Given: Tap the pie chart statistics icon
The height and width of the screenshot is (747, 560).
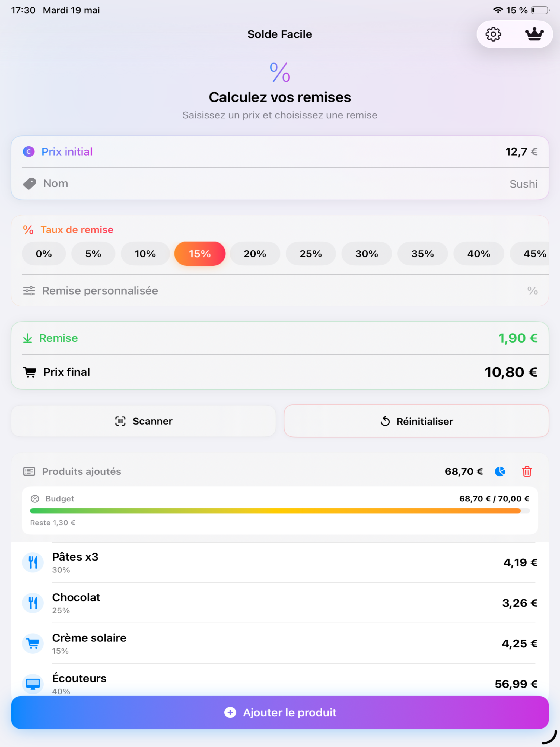Looking at the screenshot, I should [500, 471].
